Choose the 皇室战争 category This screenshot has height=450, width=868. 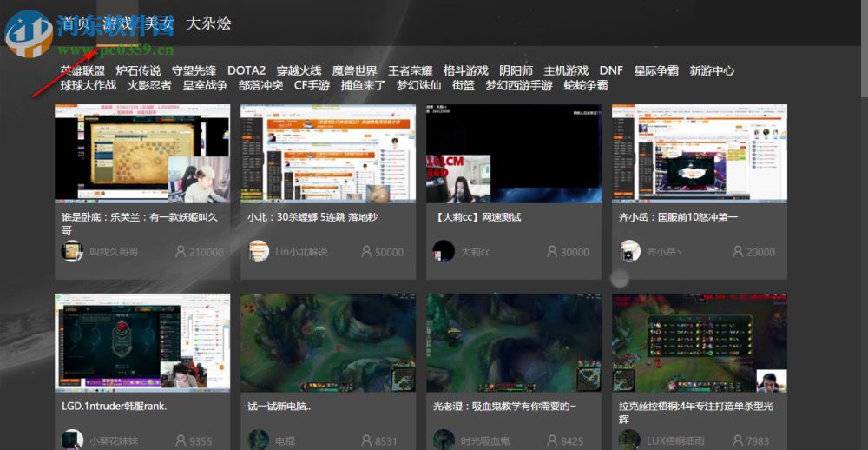click(205, 85)
